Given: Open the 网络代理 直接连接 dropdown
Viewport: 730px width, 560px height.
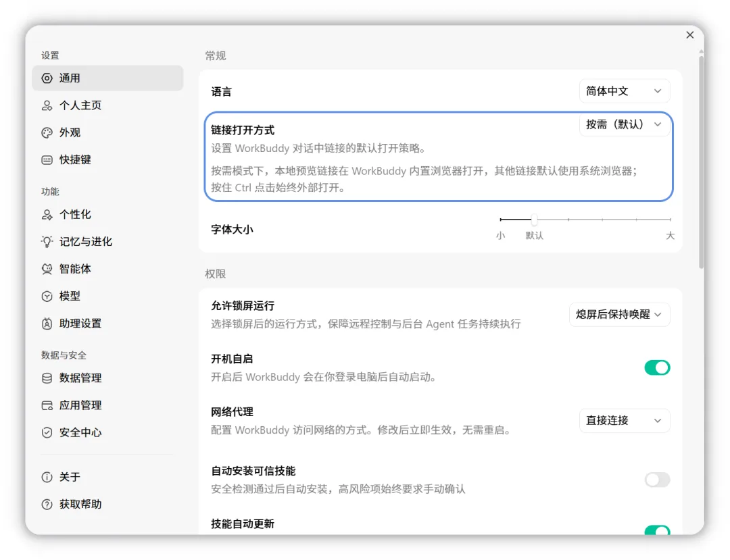Looking at the screenshot, I should coord(625,420).
